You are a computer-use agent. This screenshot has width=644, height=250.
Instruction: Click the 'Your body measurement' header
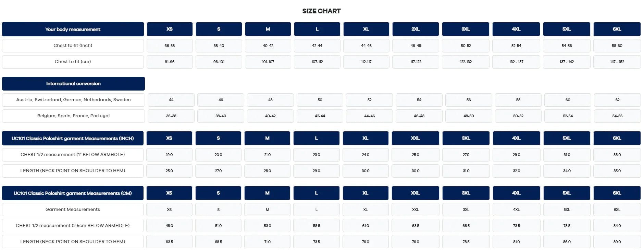[x=73, y=29]
